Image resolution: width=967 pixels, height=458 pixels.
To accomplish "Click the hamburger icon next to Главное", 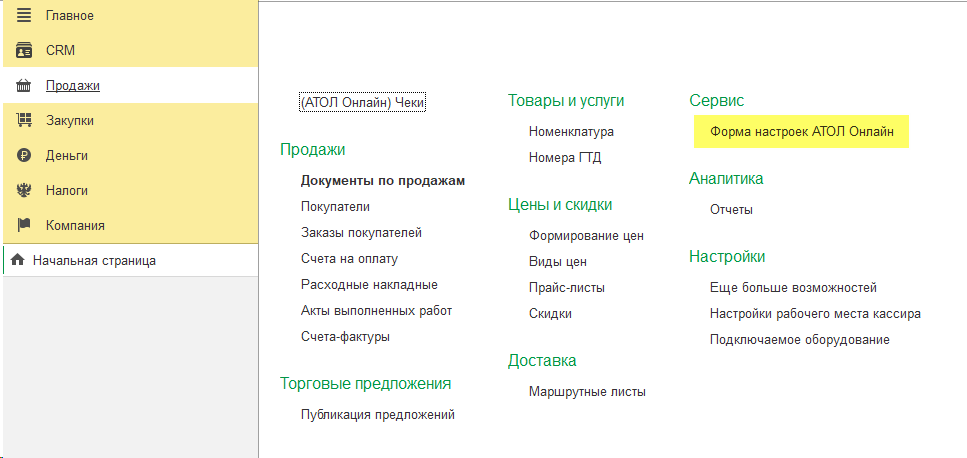I will pos(23,16).
